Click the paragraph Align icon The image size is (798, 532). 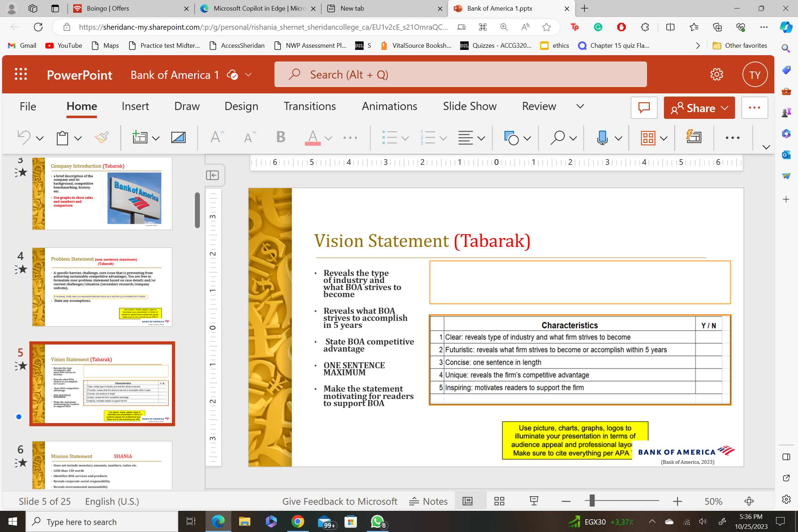click(x=466, y=138)
